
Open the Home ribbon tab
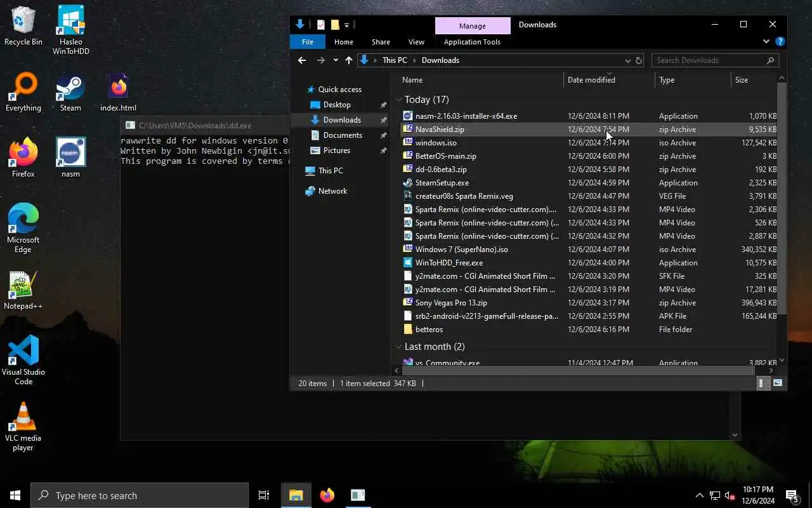pyautogui.click(x=344, y=42)
